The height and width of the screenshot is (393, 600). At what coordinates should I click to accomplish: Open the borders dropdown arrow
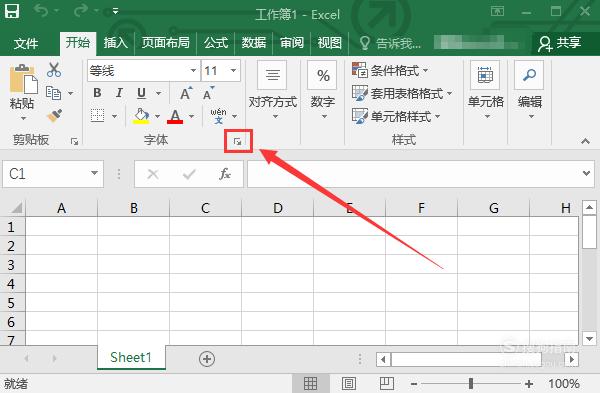114,116
